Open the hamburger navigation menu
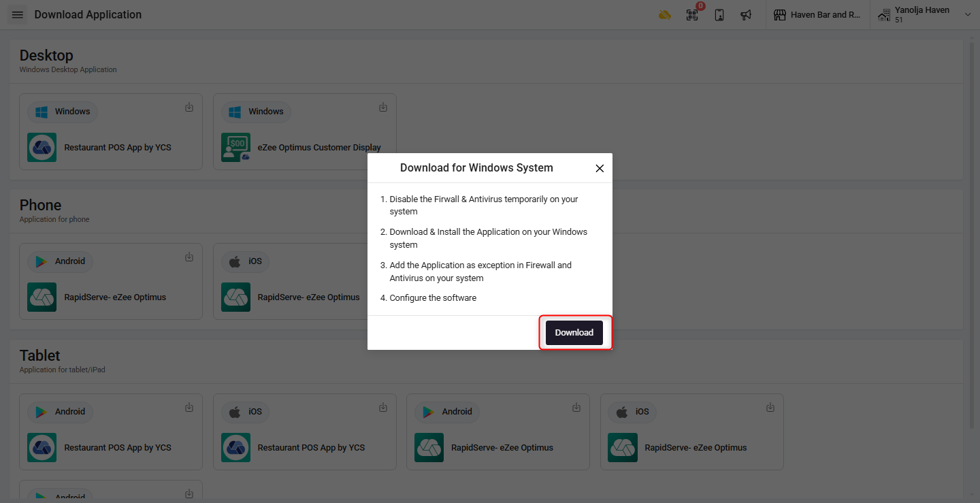 18,15
